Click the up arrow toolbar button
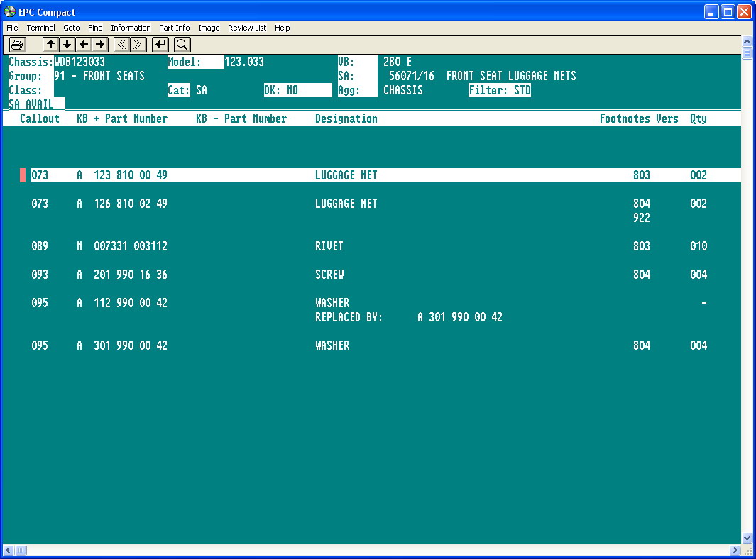Image resolution: width=756 pixels, height=559 pixels. click(x=50, y=45)
